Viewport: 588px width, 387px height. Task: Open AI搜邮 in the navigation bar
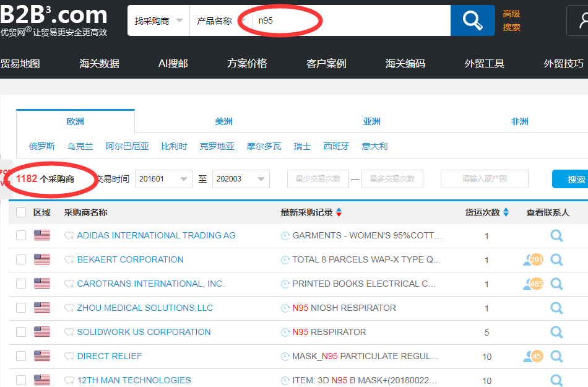173,63
